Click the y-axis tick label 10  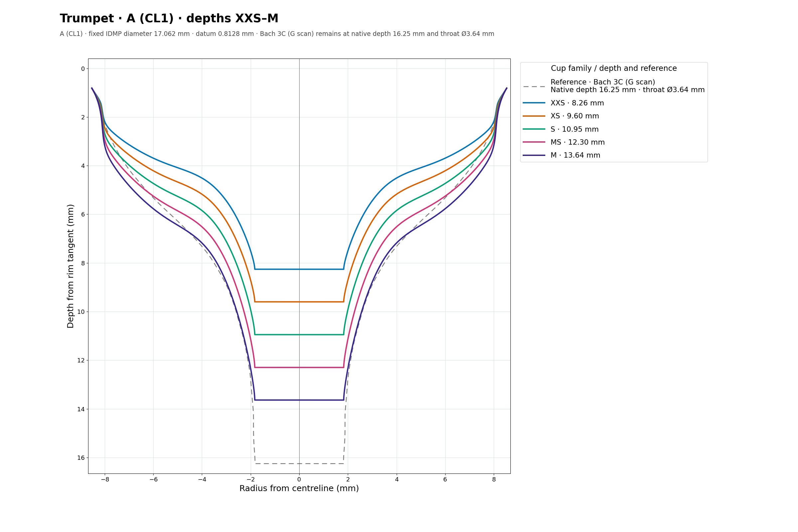coord(81,312)
